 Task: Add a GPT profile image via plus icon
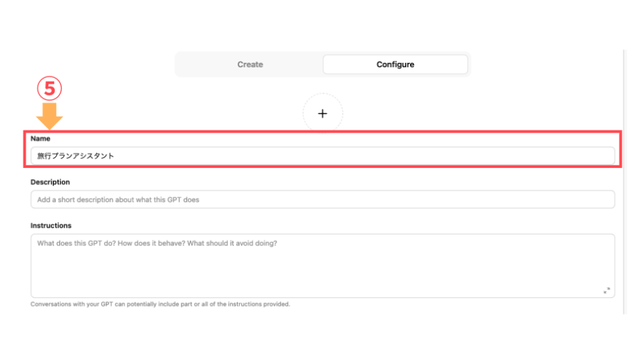[323, 114]
